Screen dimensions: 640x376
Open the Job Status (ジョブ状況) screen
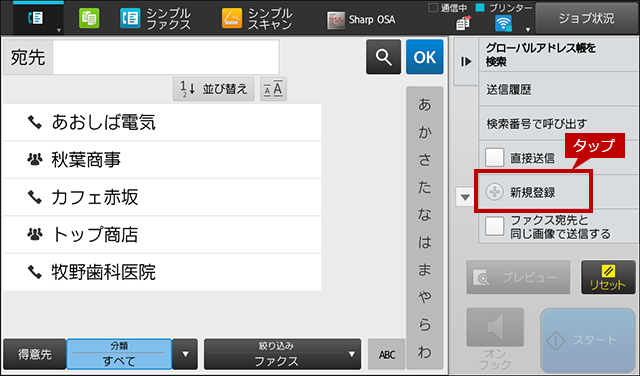coord(586,18)
